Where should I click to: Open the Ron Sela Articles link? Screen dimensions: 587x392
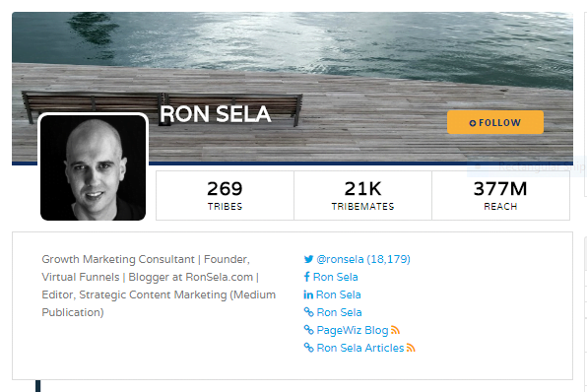point(360,348)
